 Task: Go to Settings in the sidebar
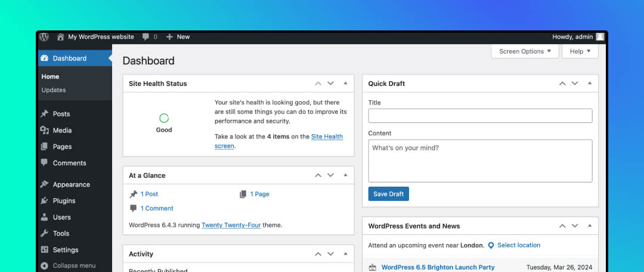66,250
